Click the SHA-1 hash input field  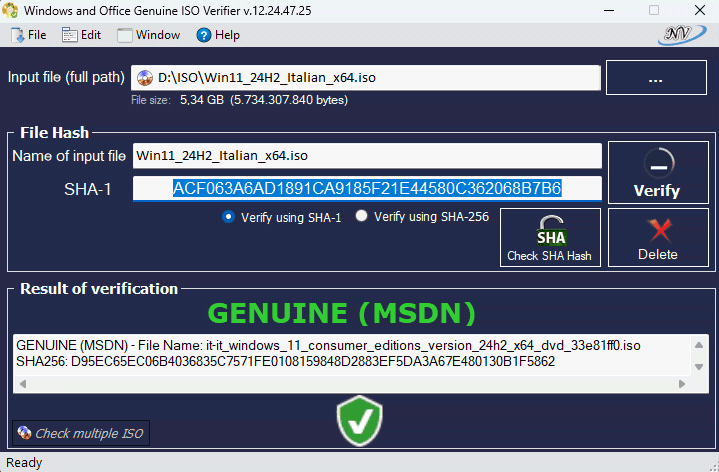coord(367,189)
